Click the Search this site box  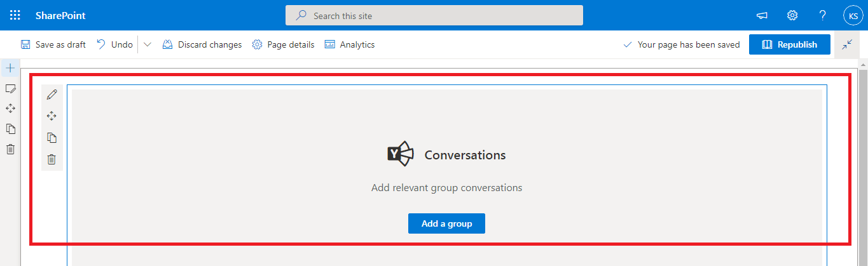(434, 15)
